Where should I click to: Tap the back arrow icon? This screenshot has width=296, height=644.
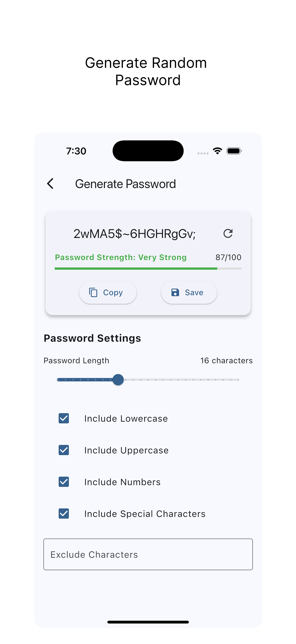pos(50,184)
